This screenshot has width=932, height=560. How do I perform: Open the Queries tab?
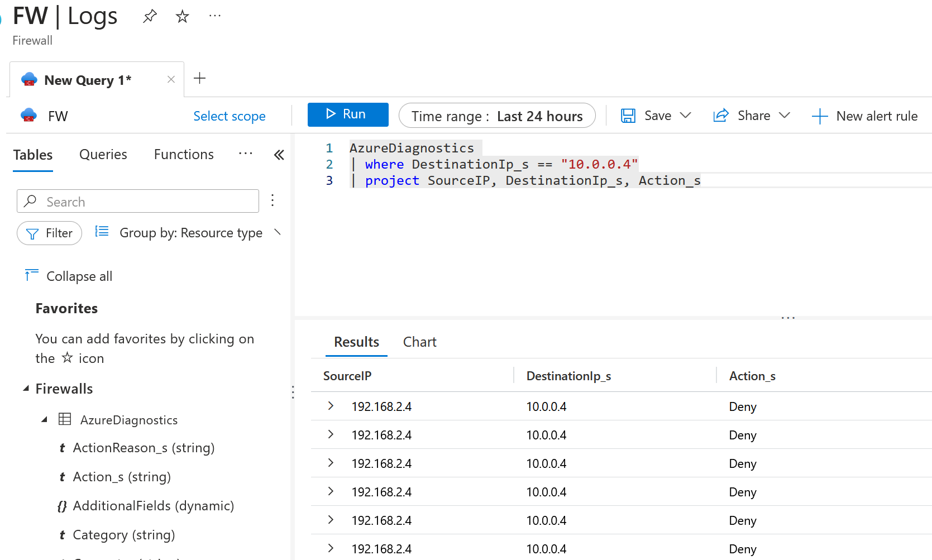click(x=103, y=155)
